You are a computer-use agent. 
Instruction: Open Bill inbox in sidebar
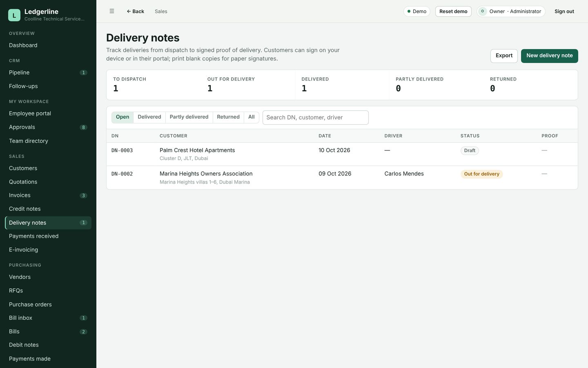48,318
